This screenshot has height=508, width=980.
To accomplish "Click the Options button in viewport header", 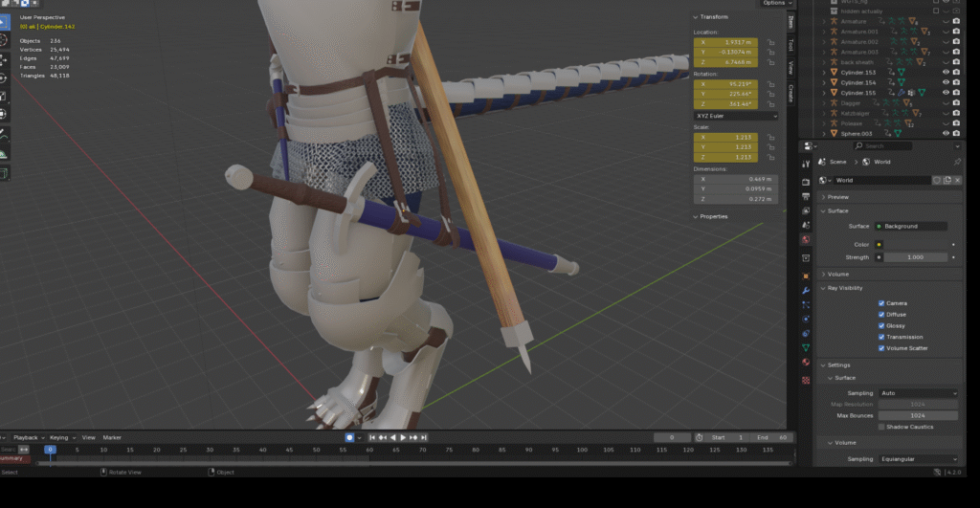I will coord(772,4).
